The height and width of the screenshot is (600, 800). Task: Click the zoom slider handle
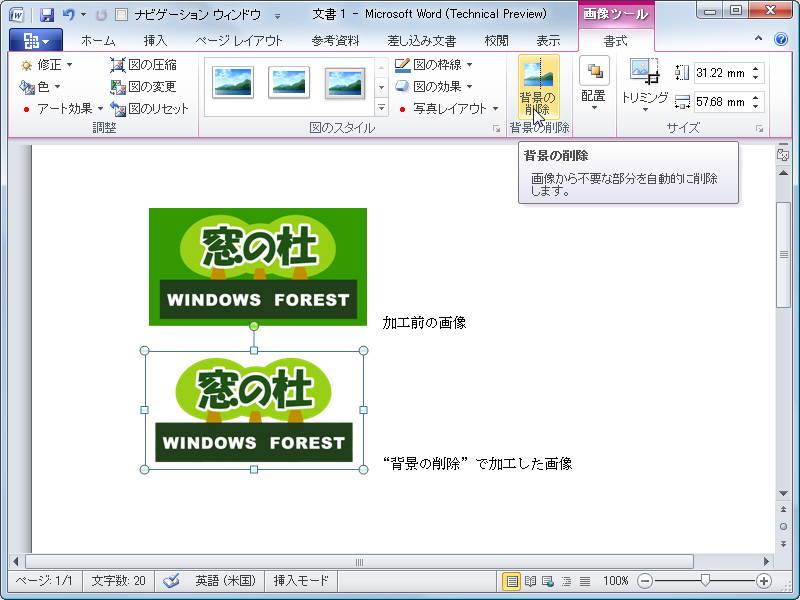pos(705,580)
